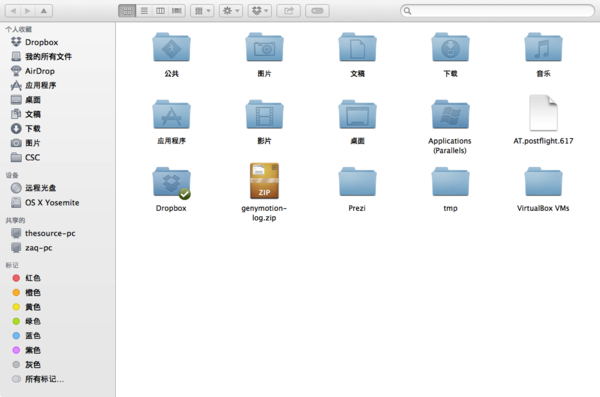
Task: Open the tmp folder
Action: (x=450, y=182)
